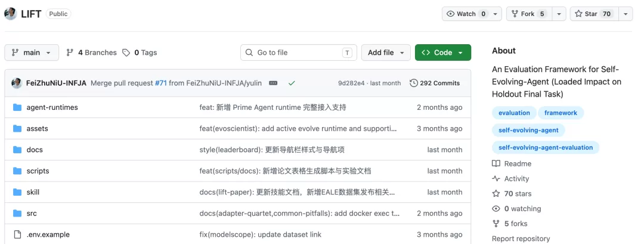Open the green Code dropdown
644x244 pixels.
[x=442, y=52]
